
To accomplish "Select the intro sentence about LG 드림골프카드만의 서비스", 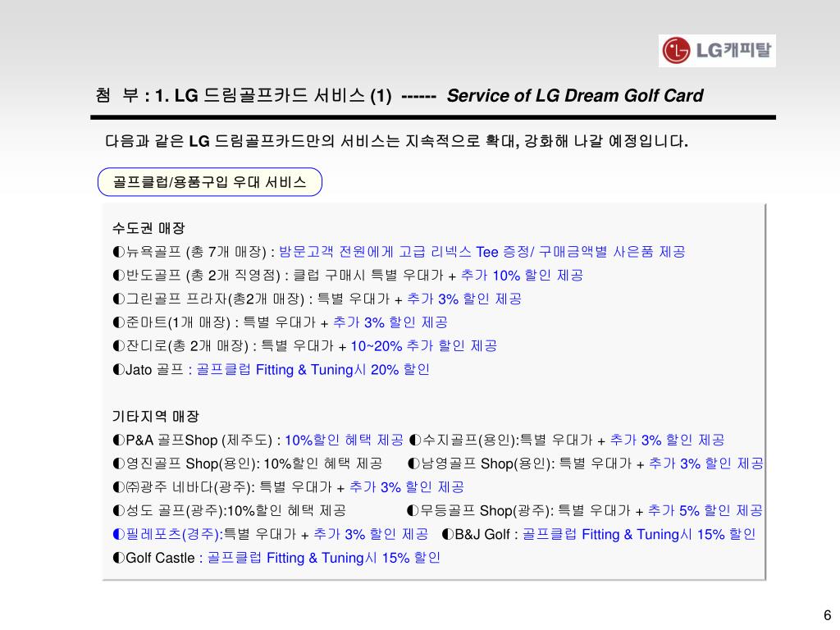I will pyautogui.click(x=396, y=141).
